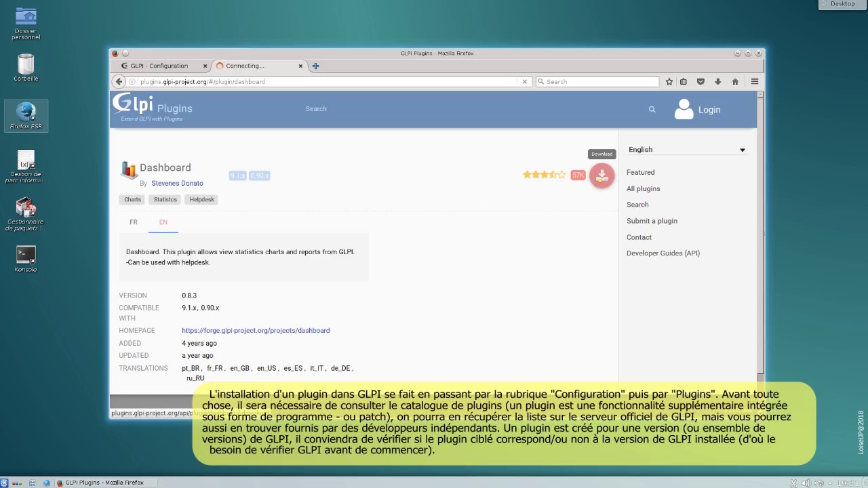Click Login in the GLPI header
868x488 pixels.
click(709, 110)
